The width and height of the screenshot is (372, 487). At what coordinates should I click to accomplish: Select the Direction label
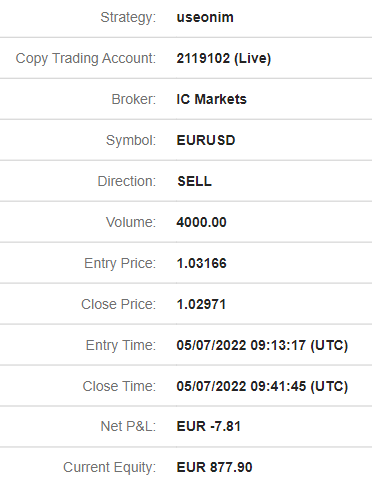tap(127, 181)
